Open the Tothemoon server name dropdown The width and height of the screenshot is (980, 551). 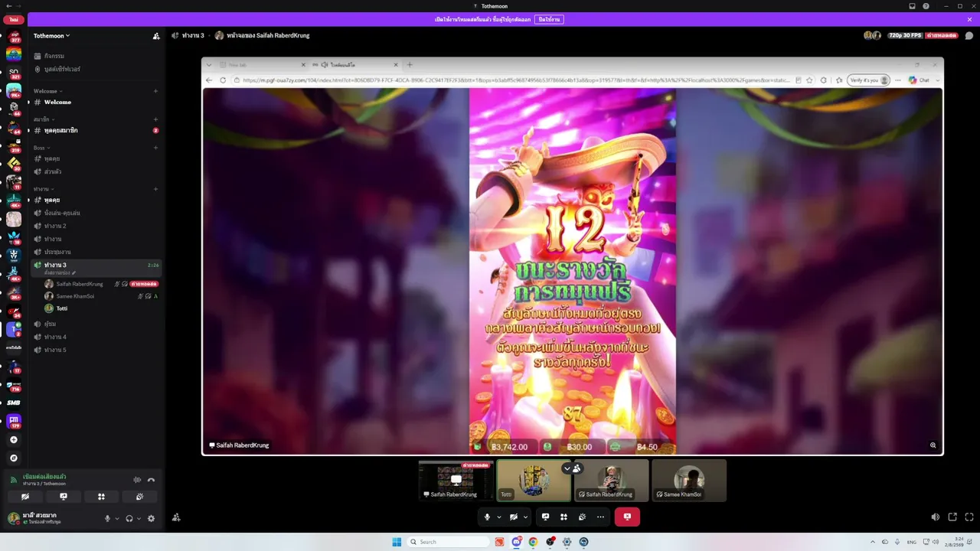tap(52, 36)
